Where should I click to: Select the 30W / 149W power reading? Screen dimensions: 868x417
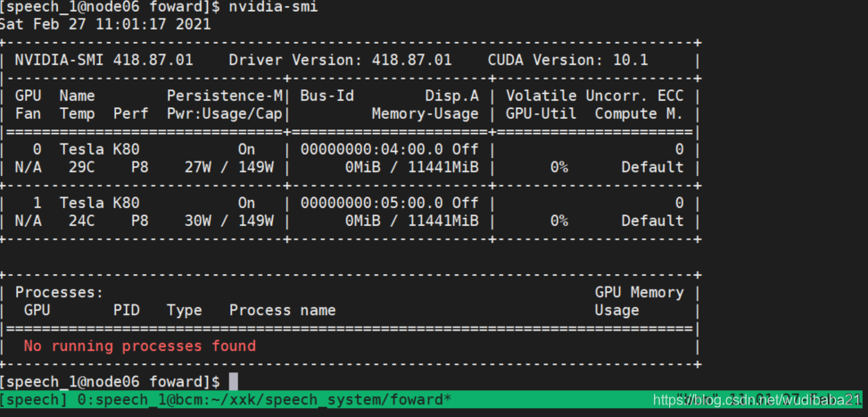[229, 221]
